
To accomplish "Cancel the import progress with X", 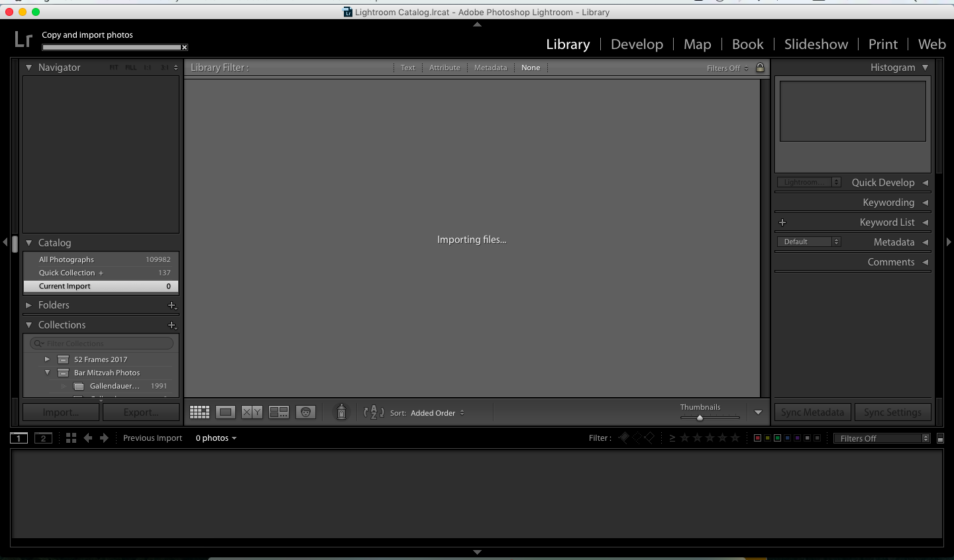I will 185,47.
